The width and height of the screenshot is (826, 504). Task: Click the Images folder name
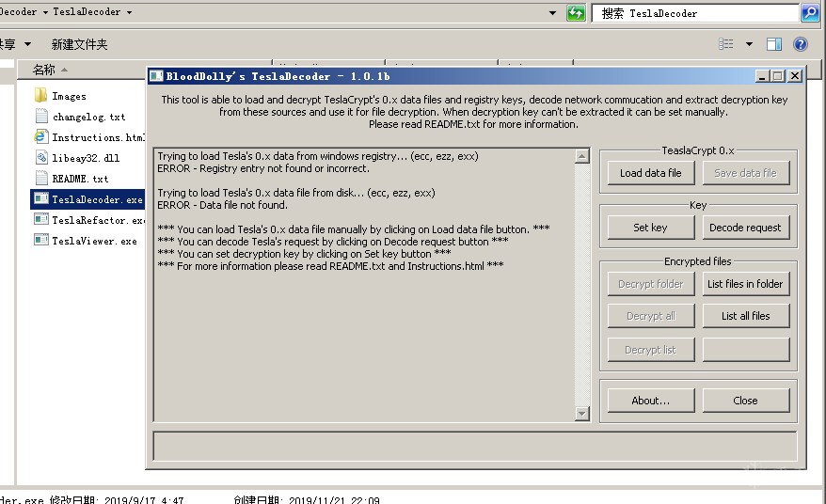pos(69,96)
